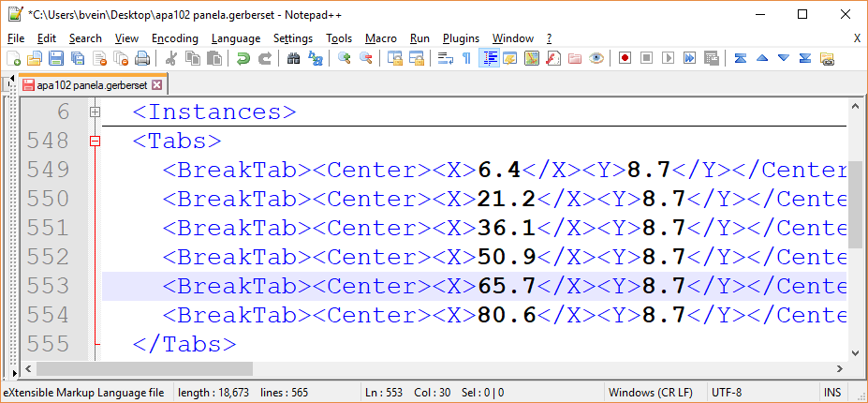
Task: Click the blue up-triangle toolbar icon
Action: point(762,58)
